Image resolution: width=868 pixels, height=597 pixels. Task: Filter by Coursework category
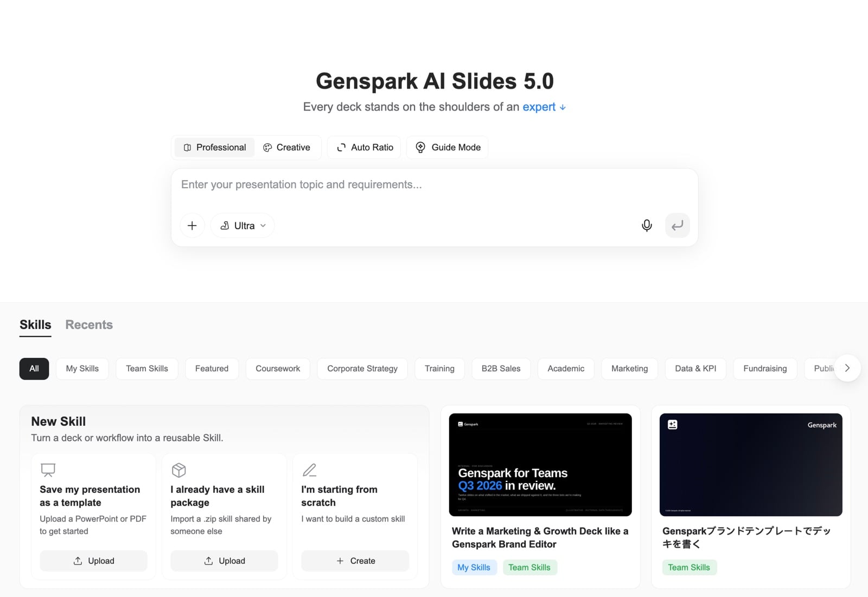278,369
